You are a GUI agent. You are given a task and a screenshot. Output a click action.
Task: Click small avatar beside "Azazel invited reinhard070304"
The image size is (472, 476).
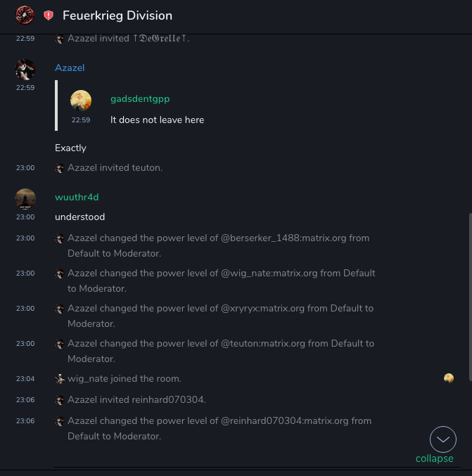tap(60, 400)
